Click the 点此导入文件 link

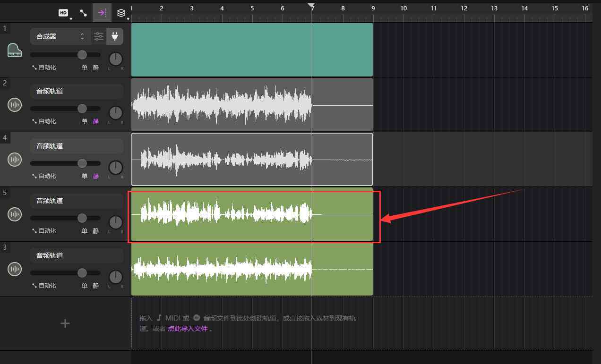pos(188,329)
